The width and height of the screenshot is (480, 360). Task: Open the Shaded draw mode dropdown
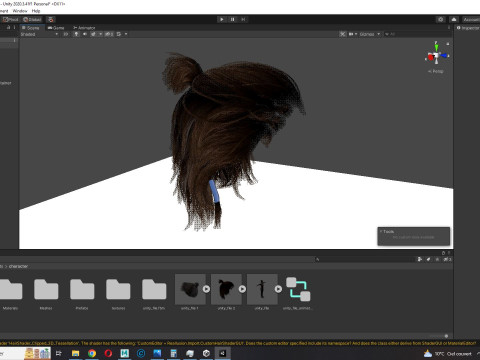tap(39, 34)
